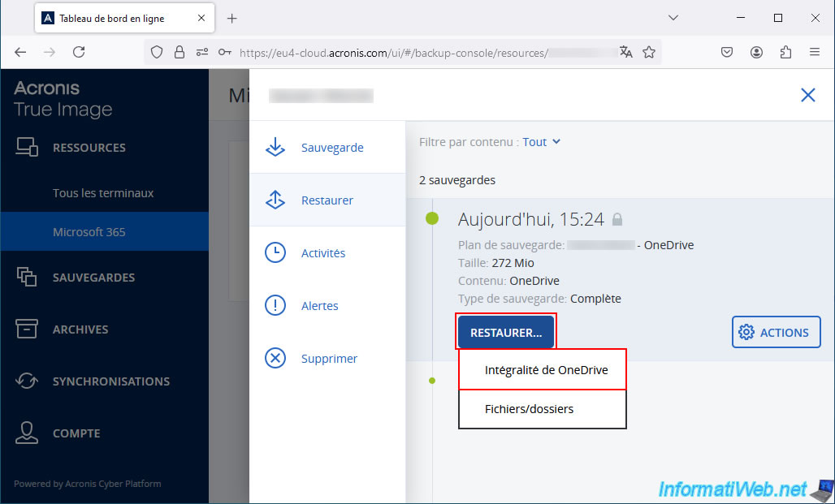Click the Synchronisations arrows icon in sidebar
The image size is (835, 504).
(x=26, y=381)
